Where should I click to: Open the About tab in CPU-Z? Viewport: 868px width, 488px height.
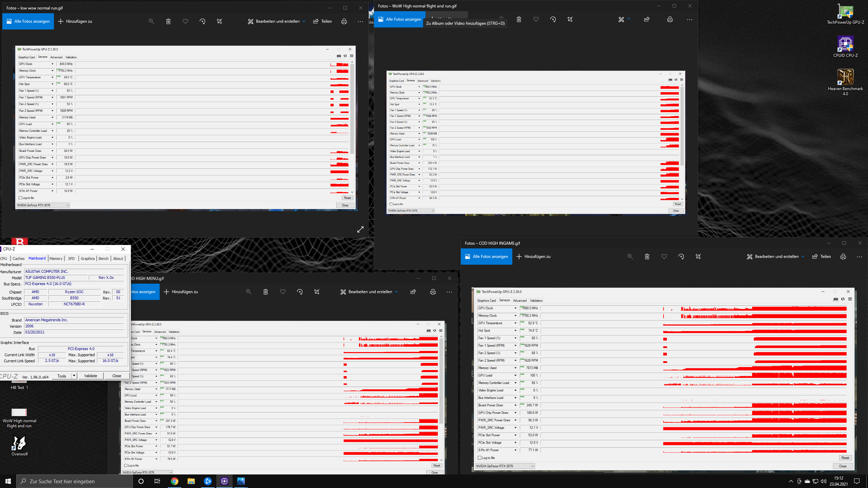(118, 259)
